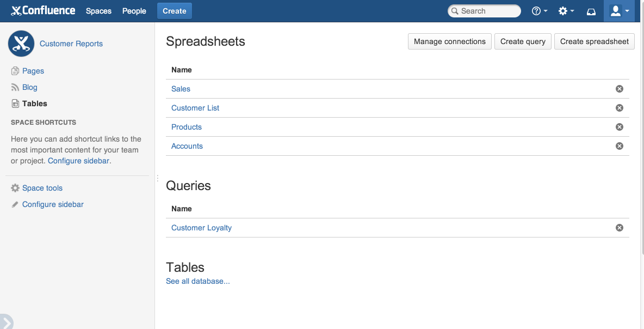Delete the Customer List spreadsheet row
The height and width of the screenshot is (329, 644).
click(x=620, y=108)
